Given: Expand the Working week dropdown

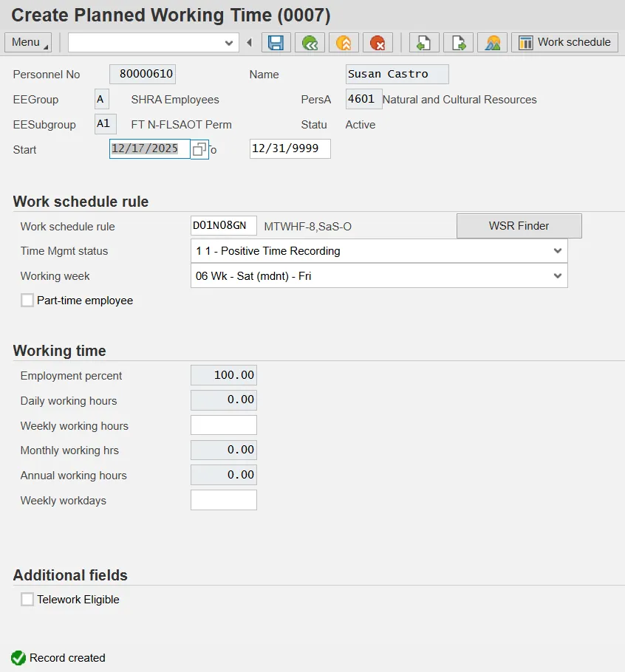Looking at the screenshot, I should 557,275.
